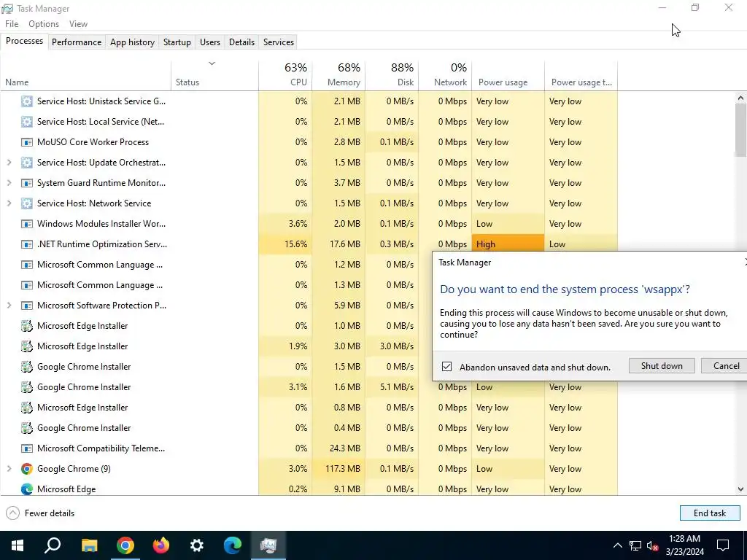Collapse view with Fewer details
The image size is (747, 560).
click(40, 513)
